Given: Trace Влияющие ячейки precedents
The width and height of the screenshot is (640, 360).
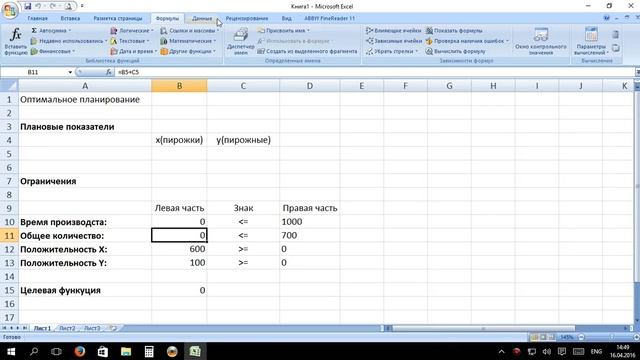Looking at the screenshot, I should (x=394, y=31).
